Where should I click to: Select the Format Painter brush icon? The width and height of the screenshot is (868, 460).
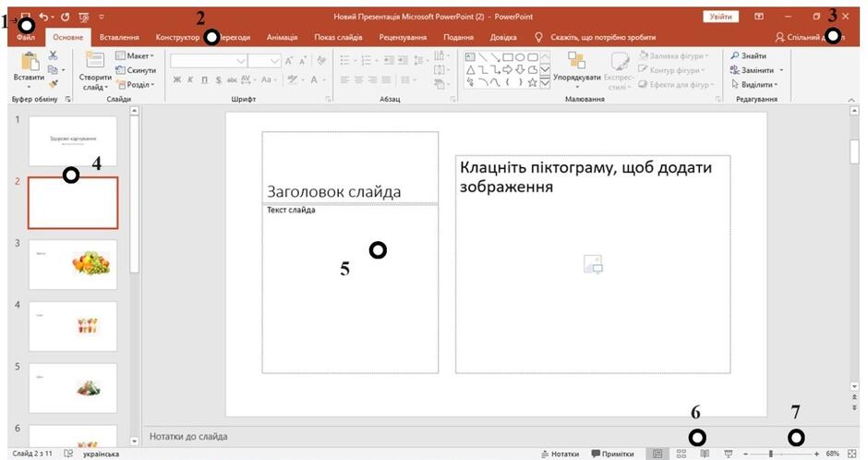coord(54,84)
